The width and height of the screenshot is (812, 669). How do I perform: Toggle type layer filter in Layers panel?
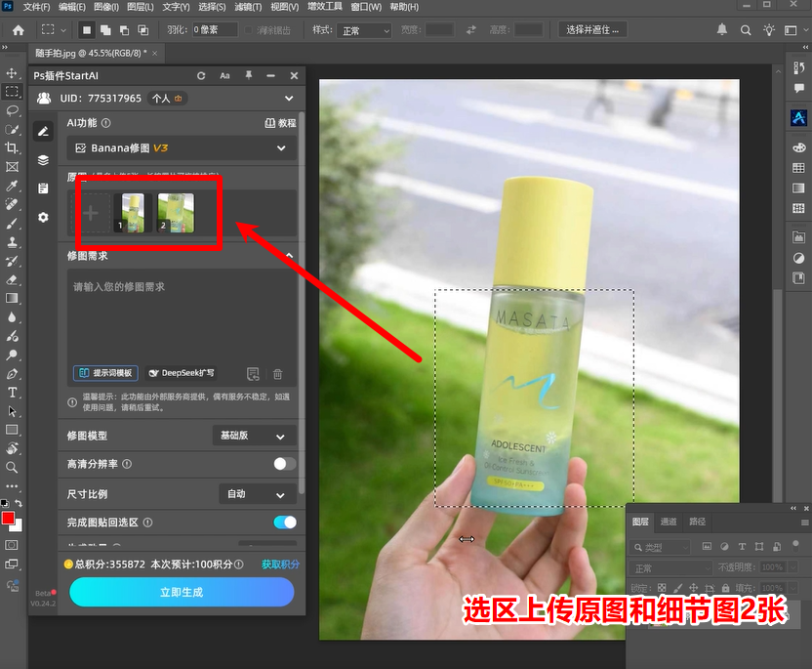pyautogui.click(x=742, y=546)
